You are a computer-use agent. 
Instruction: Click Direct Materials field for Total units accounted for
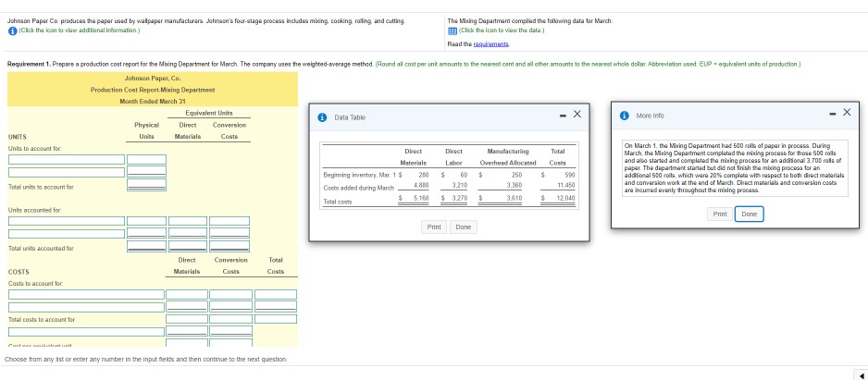[x=188, y=246]
